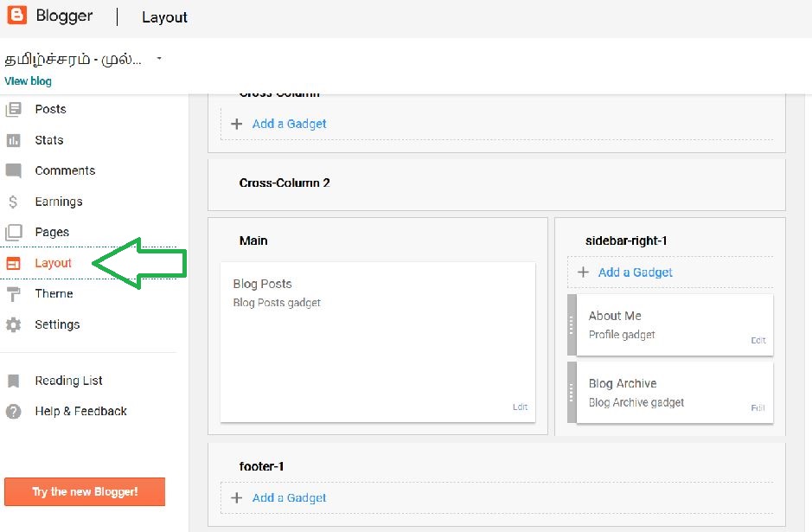Click the Blog Posts gadget title
The height and width of the screenshot is (532, 812).
pos(263,284)
